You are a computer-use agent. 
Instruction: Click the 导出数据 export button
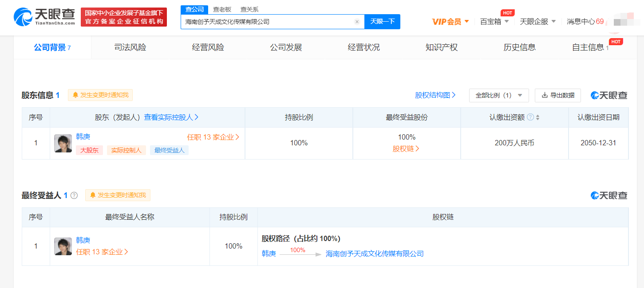558,95
